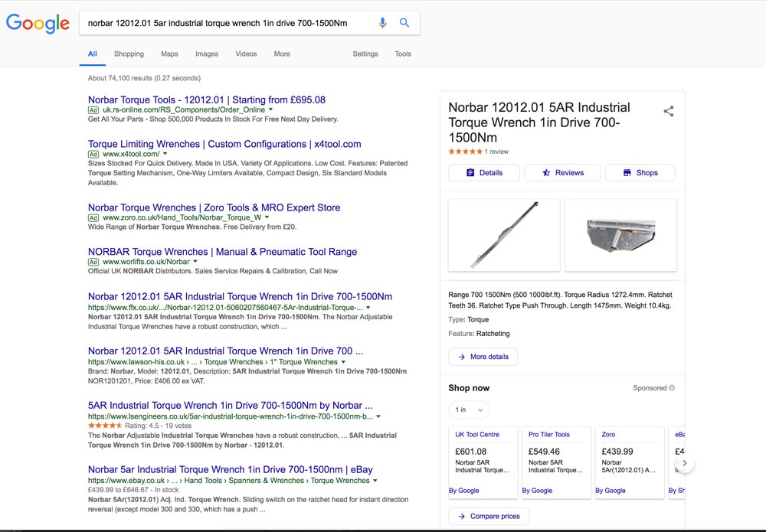766x532 pixels.
Task: Open Zoro Tools Norbar Torque Wrenches ad
Action: click(x=214, y=207)
